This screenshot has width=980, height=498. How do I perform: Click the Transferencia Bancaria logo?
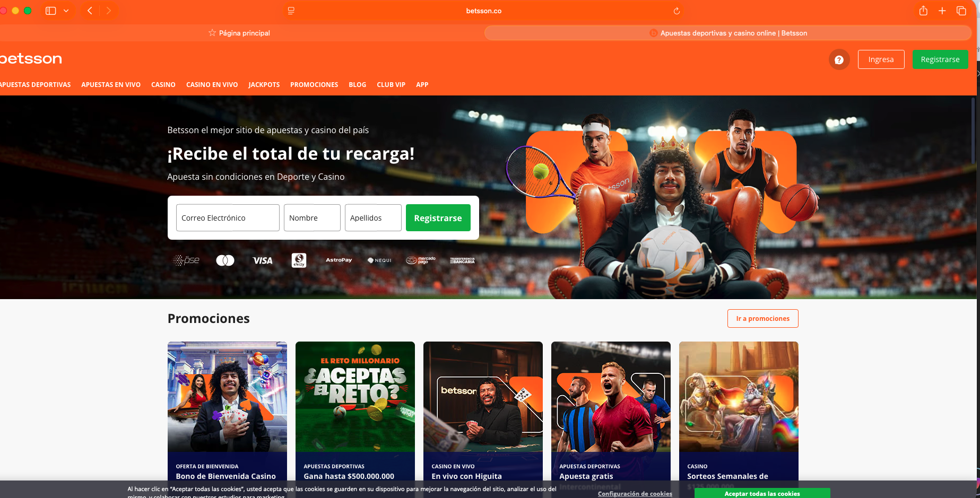point(462,260)
